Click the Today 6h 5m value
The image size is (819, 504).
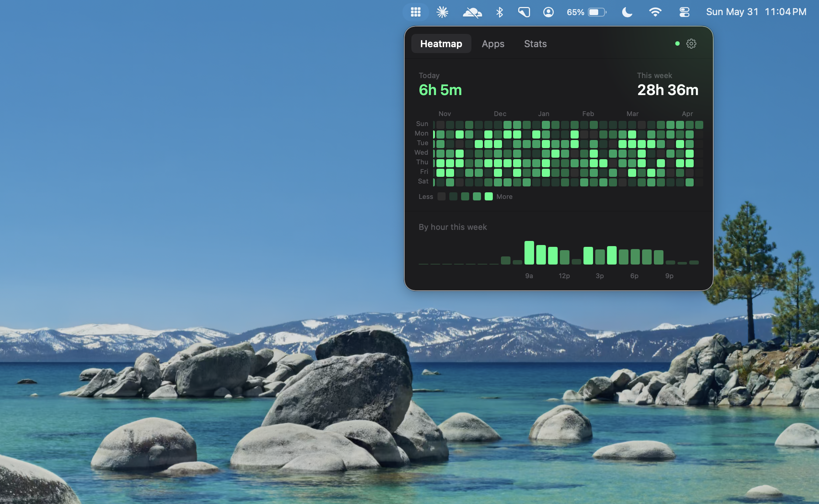pyautogui.click(x=440, y=90)
